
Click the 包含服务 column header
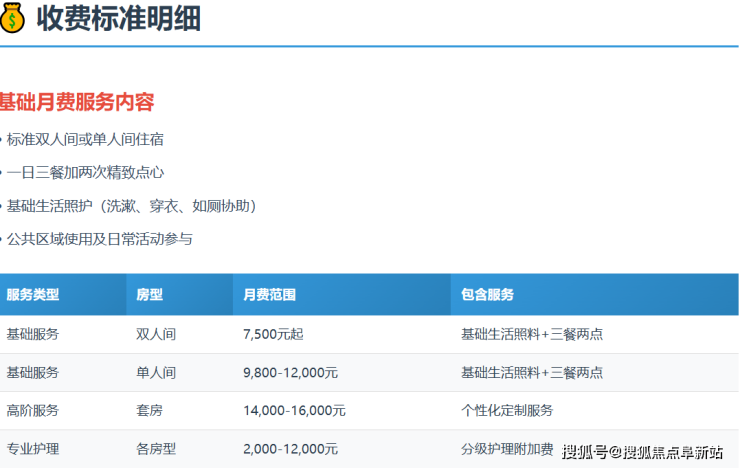tap(487, 295)
